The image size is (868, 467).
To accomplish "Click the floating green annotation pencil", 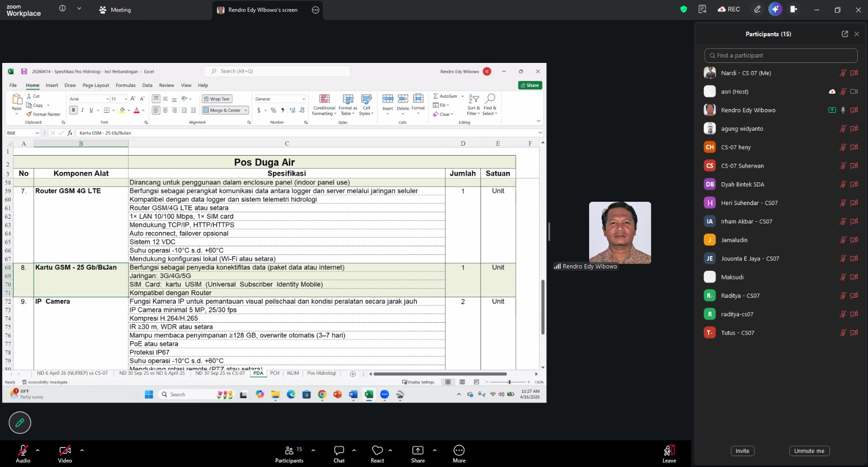I will coord(20,423).
